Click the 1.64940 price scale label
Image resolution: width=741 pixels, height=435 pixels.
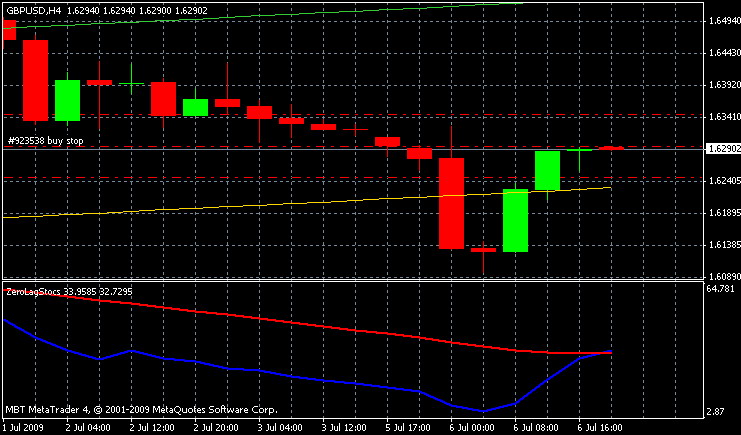pos(724,21)
